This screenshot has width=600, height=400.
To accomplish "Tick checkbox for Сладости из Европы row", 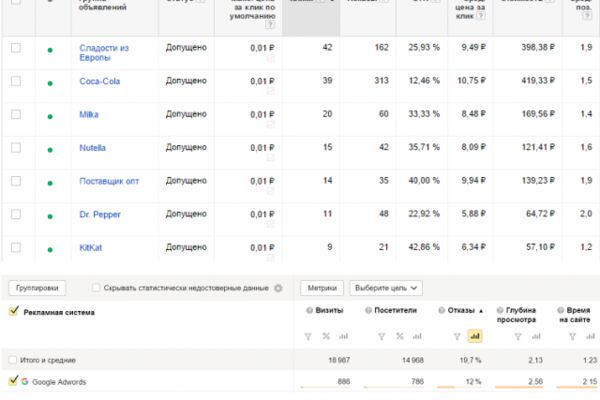I will coord(16,48).
